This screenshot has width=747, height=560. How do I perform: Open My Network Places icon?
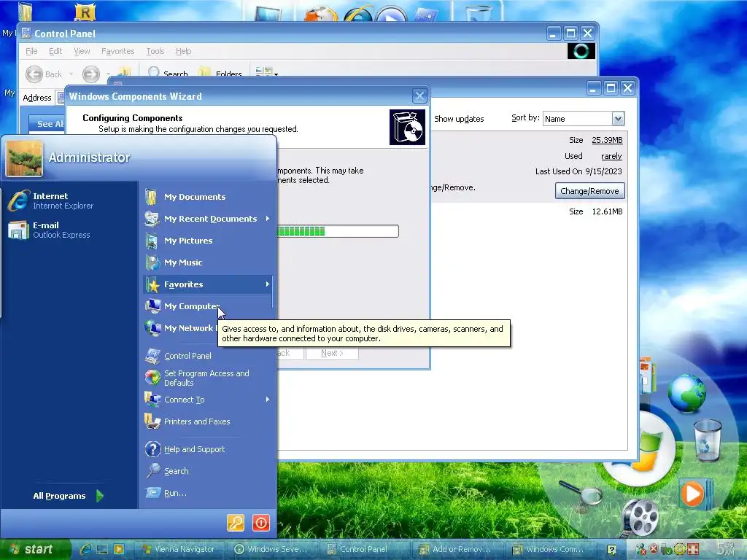tap(152, 328)
